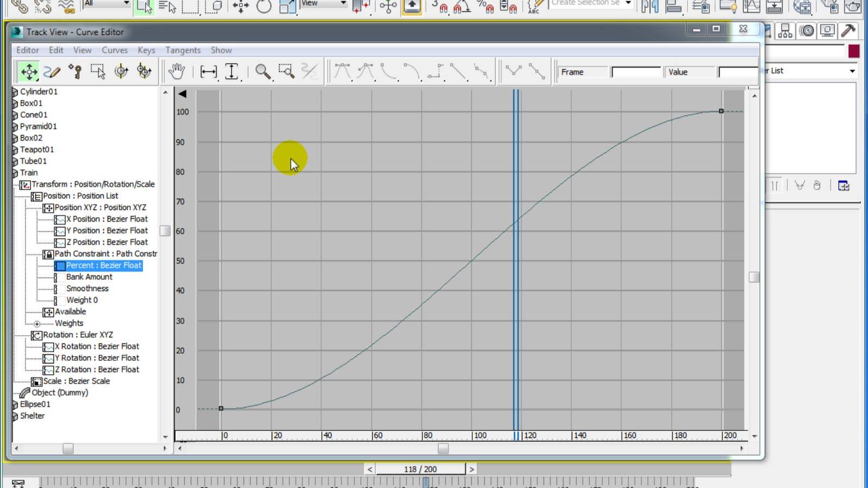Set tangents to Auto

(342, 71)
